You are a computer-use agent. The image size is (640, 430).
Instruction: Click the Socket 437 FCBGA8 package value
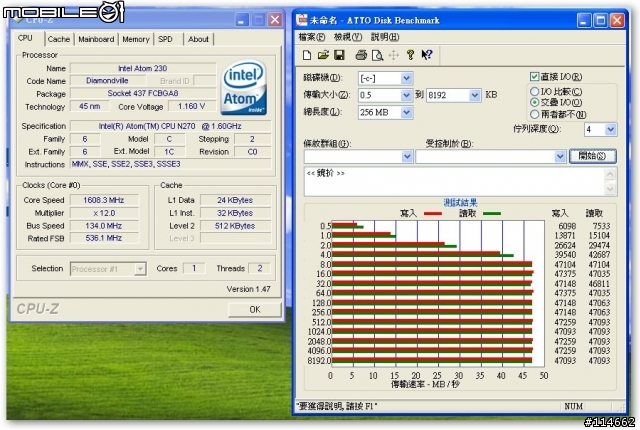click(x=143, y=93)
